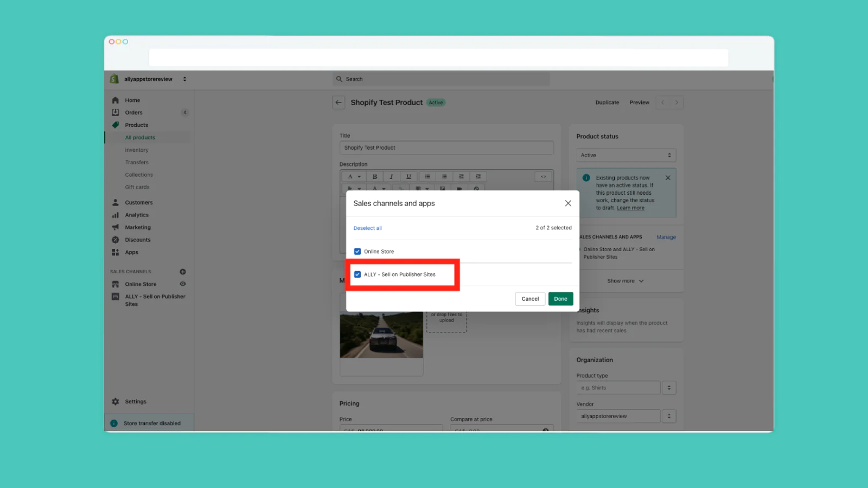Open Customers section via its person icon
This screenshot has height=488, width=868.
point(115,203)
